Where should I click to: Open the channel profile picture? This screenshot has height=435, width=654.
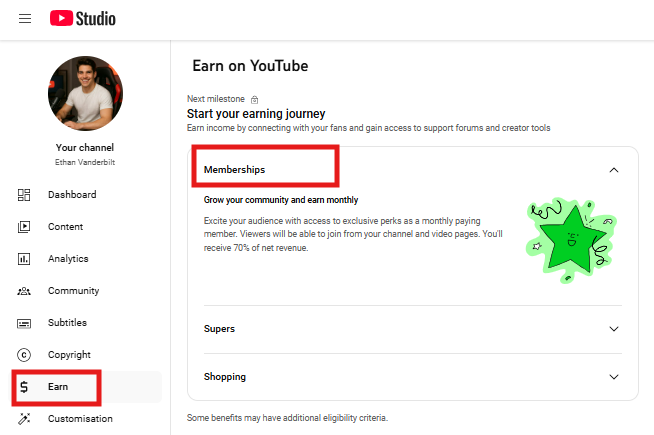[85, 93]
